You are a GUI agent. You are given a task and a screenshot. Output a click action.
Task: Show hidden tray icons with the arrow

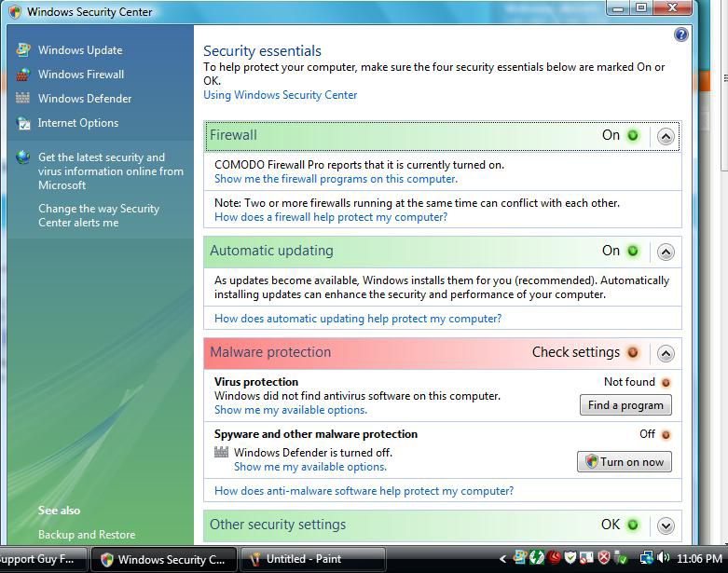pos(502,559)
